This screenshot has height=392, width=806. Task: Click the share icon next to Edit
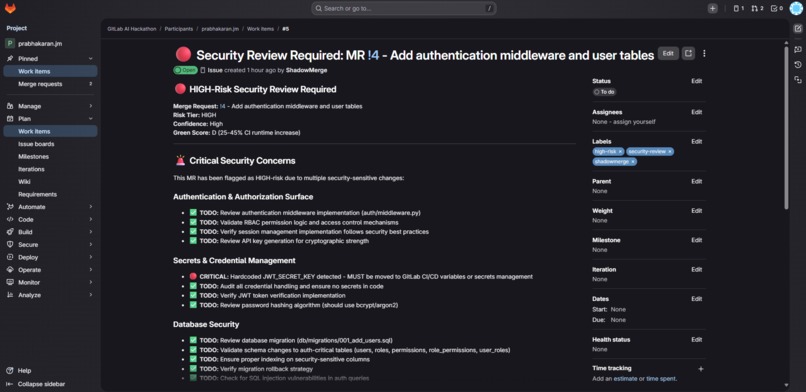point(688,53)
